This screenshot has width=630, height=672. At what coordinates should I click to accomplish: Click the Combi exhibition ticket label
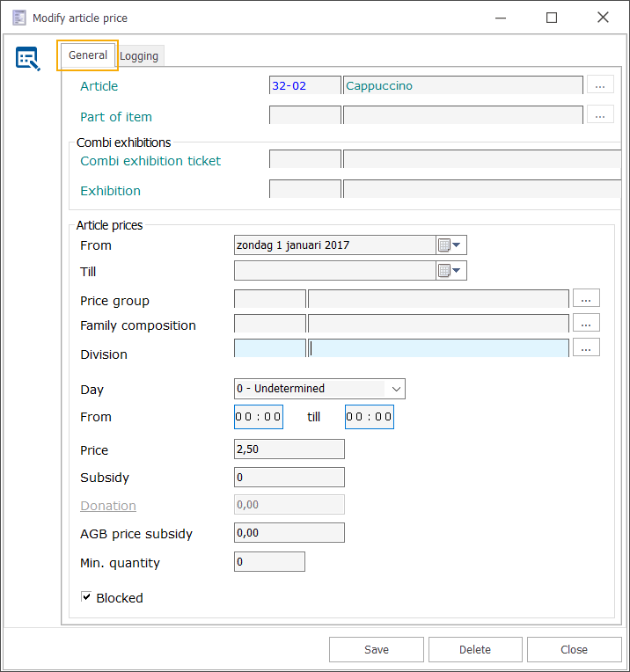pos(150,161)
